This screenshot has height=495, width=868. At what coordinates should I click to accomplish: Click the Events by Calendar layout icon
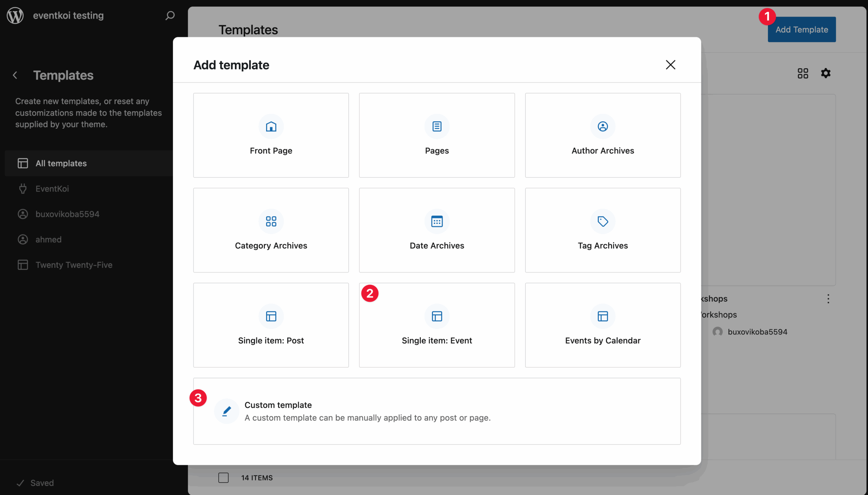click(x=603, y=316)
